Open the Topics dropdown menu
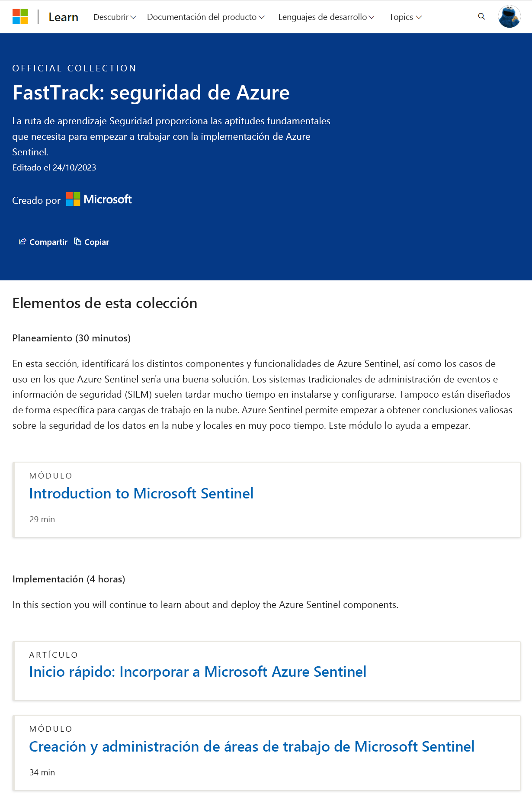Viewport: 532px width, 797px height. coord(405,17)
